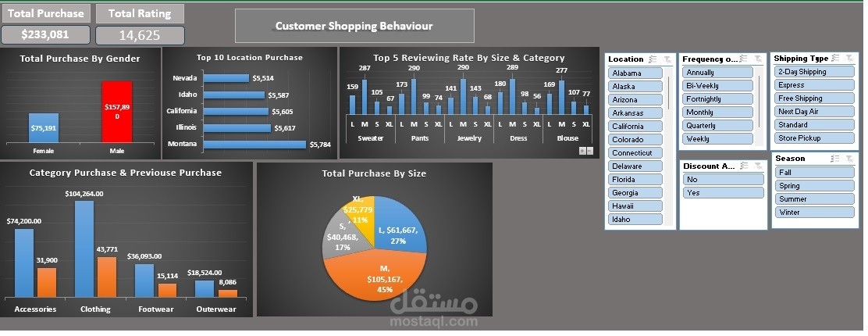Enable multi-select in the Season slicer
This screenshot has width=868, height=336.
836,159
